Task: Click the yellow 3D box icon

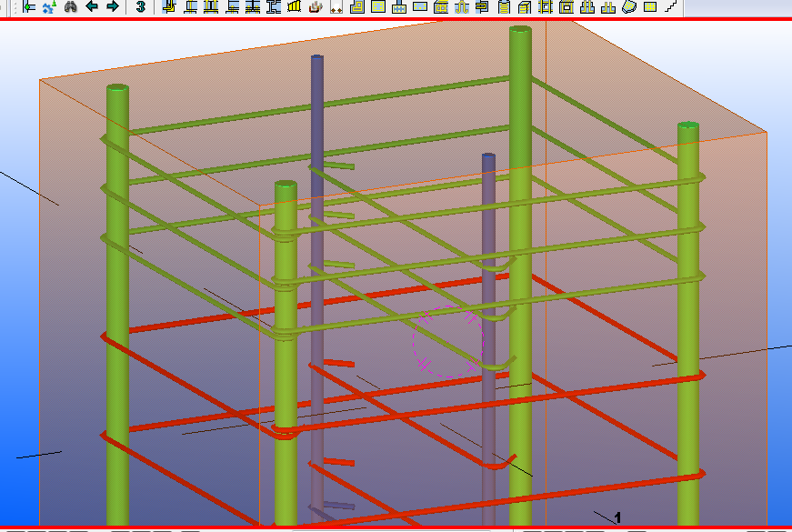Action: tap(525, 6)
